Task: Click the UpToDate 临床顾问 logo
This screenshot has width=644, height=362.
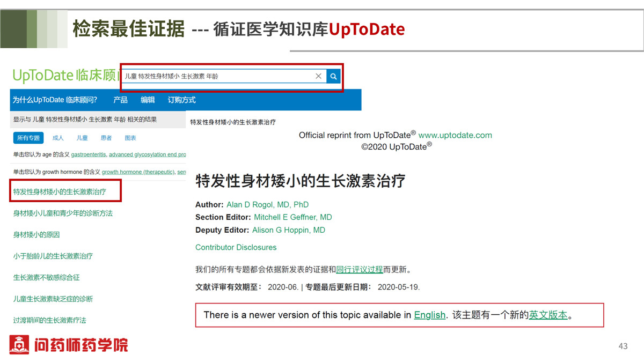Action: [66, 75]
